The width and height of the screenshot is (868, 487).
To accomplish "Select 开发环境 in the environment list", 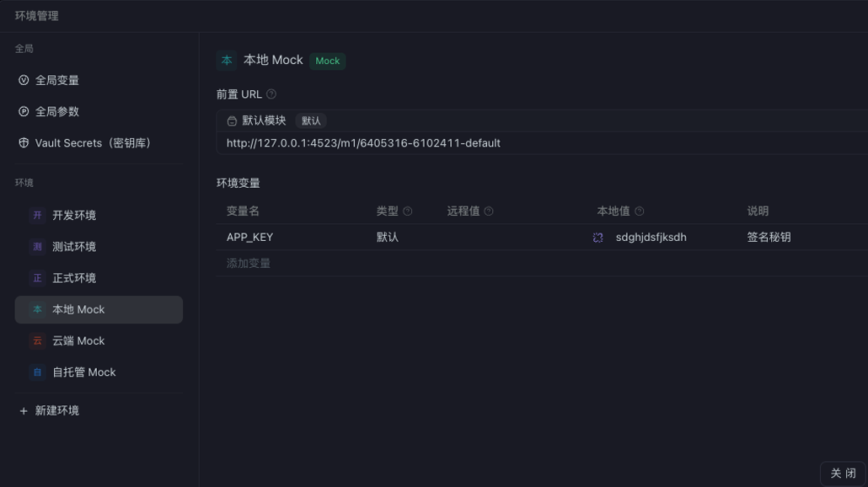I will (99, 216).
